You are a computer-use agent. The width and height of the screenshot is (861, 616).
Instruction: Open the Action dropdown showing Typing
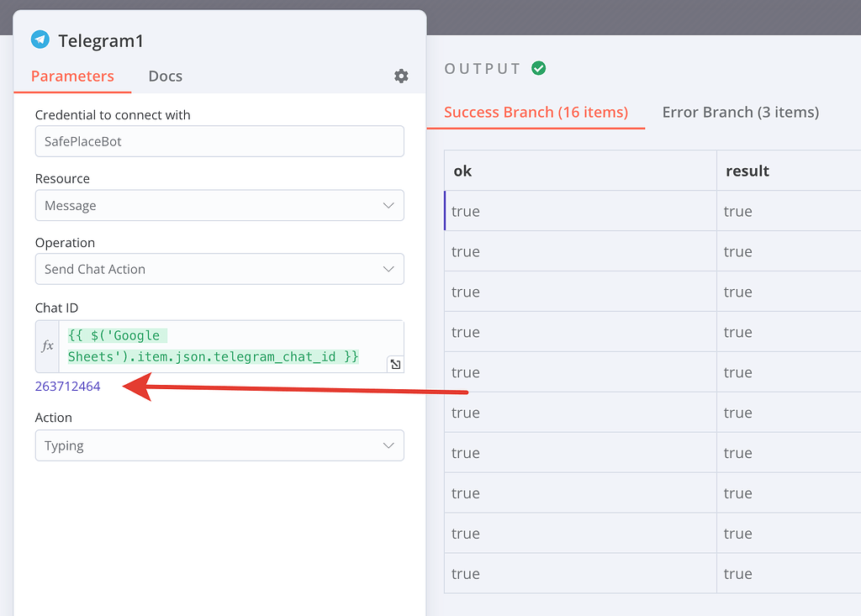219,445
